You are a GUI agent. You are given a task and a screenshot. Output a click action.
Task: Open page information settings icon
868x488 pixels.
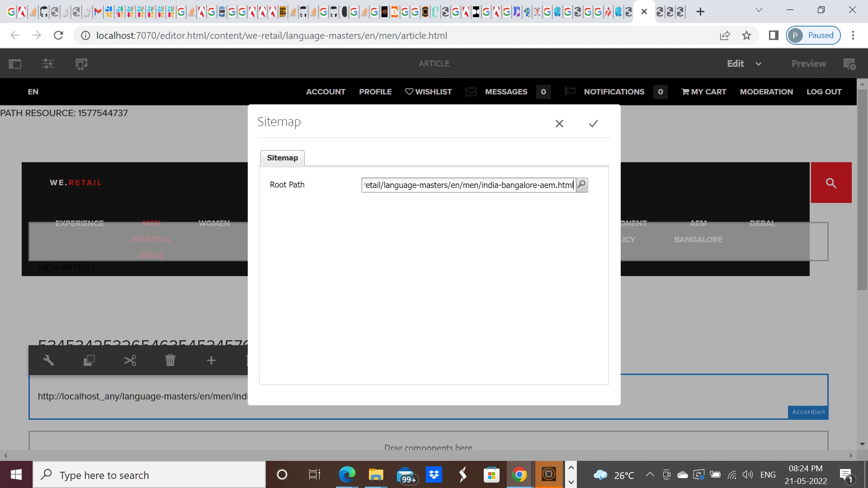point(48,64)
